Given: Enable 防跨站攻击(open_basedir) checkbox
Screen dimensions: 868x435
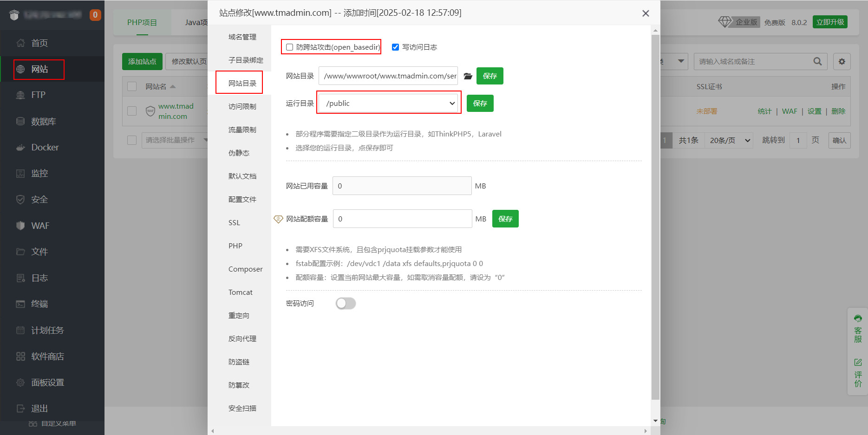Looking at the screenshot, I should (290, 47).
